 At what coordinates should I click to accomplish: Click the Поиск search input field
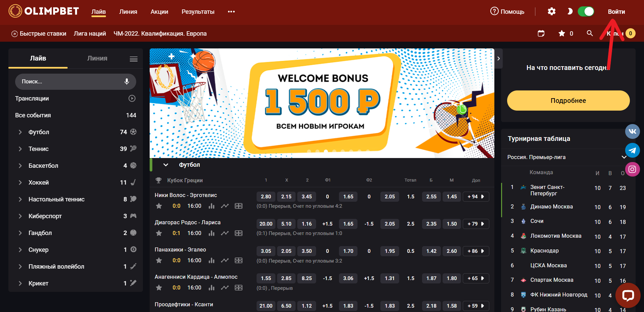point(69,81)
